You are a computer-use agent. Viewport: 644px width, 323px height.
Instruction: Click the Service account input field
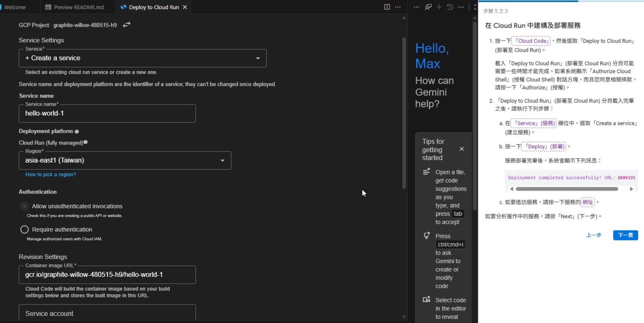pyautogui.click(x=107, y=313)
